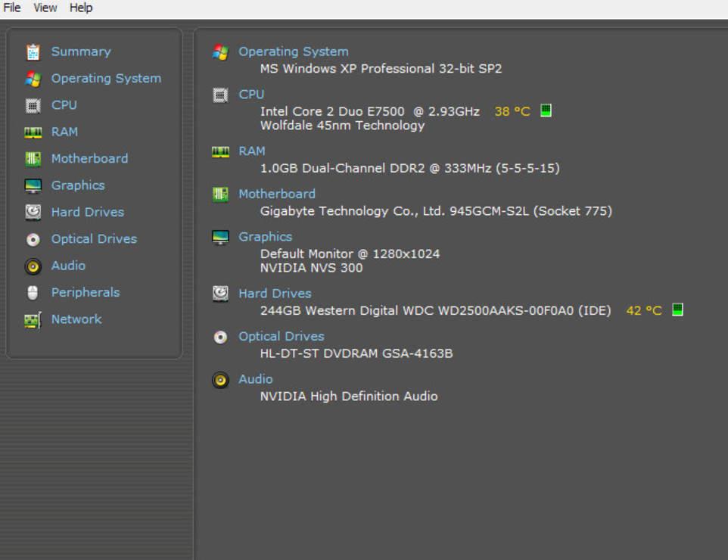Screen dimensions: 728x560
Task: Click the CPU chip icon in sidebar
Action: click(x=33, y=105)
